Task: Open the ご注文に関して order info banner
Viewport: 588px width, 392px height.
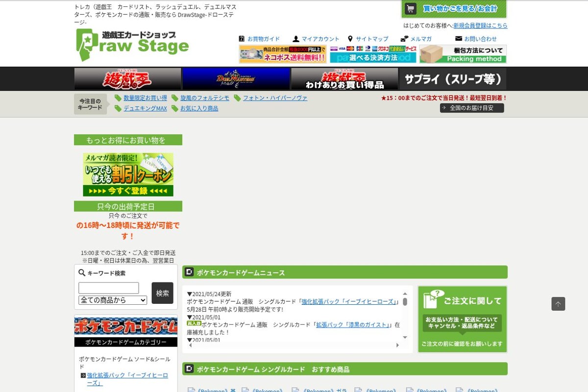Action: (x=463, y=319)
